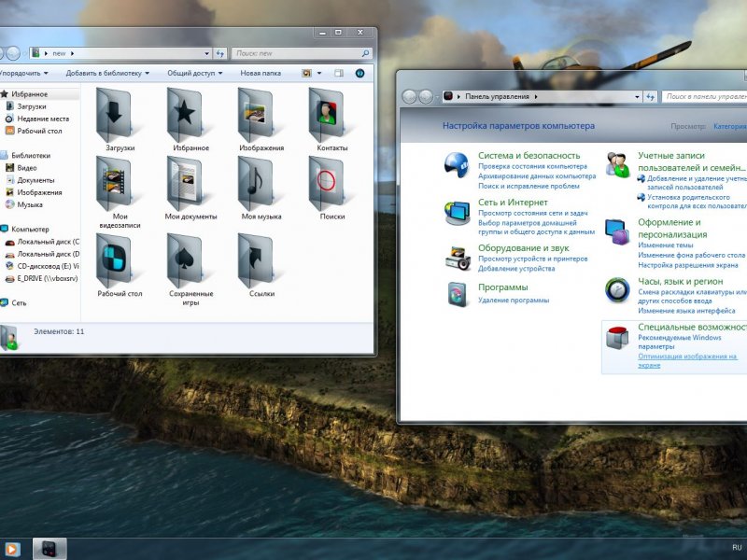Screen dimensions: 747x560
Task: Switch the RU language indicator
Action: pos(737,548)
